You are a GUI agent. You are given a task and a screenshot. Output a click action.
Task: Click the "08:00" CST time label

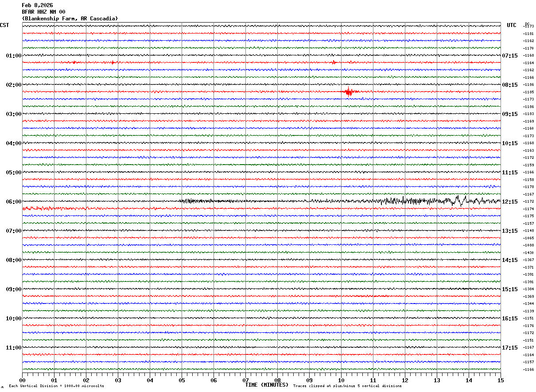coord(14,260)
